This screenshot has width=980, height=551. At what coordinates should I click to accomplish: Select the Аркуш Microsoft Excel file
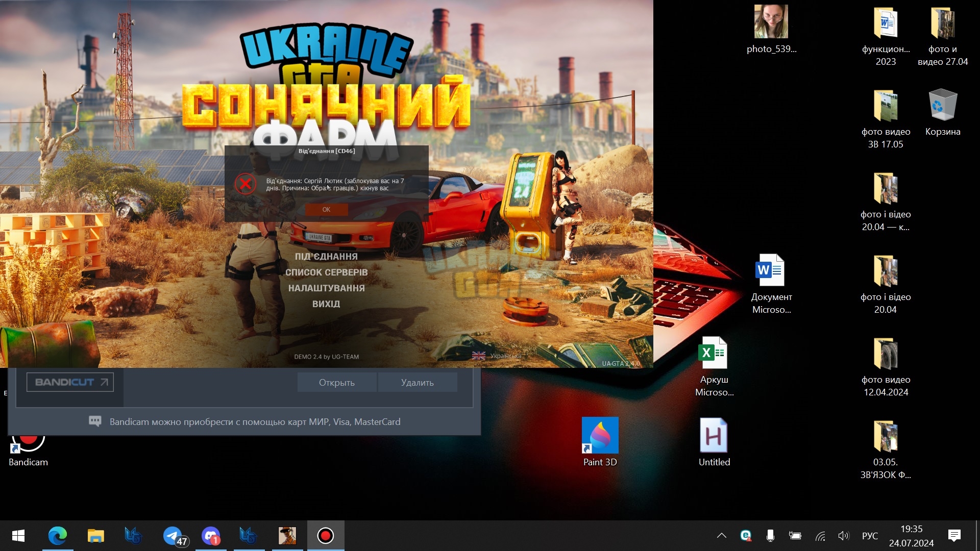tap(714, 366)
